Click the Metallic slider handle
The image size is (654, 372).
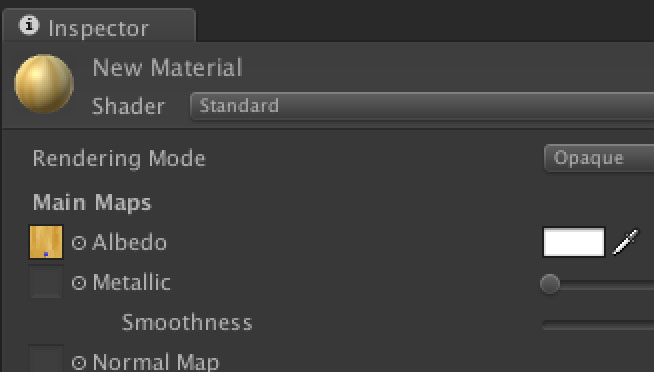tap(550, 284)
